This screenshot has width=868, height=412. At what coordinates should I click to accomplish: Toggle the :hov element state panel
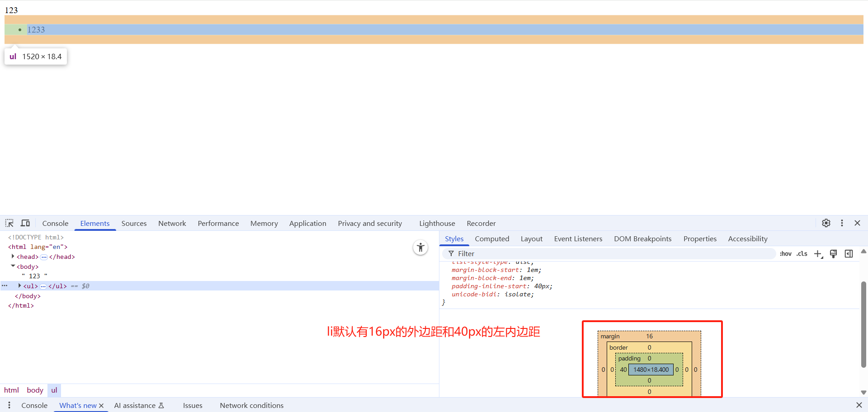point(785,254)
